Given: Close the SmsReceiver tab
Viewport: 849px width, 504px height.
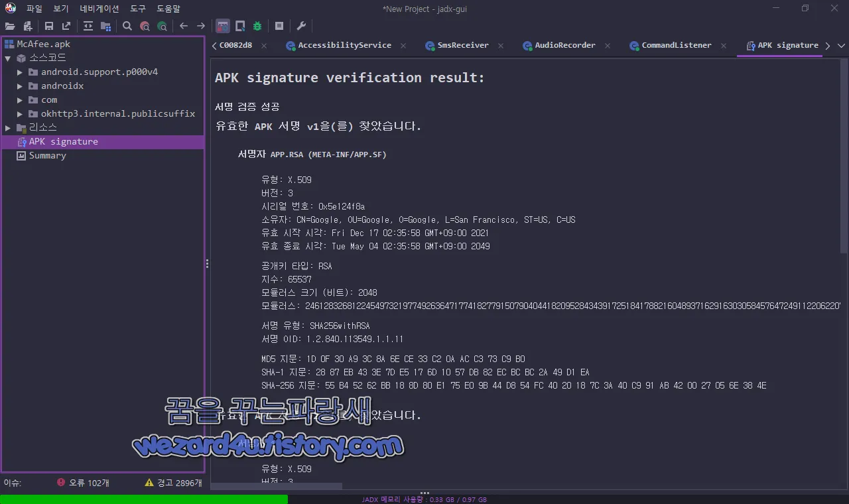Looking at the screenshot, I should [x=501, y=46].
